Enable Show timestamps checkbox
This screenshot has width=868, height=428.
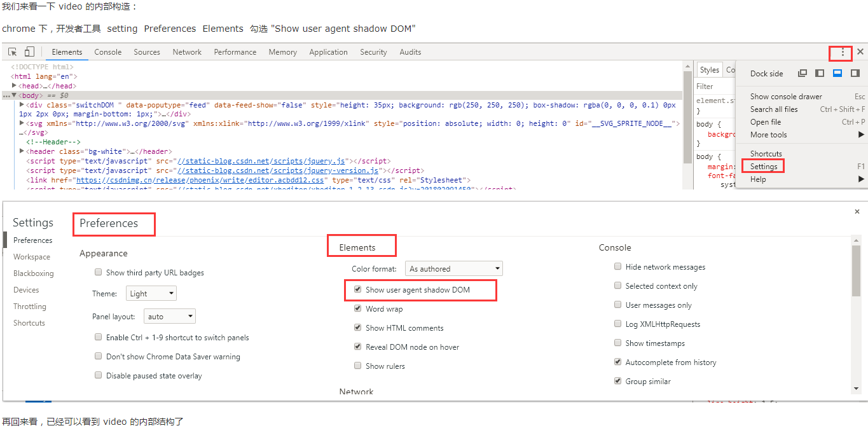coord(617,343)
